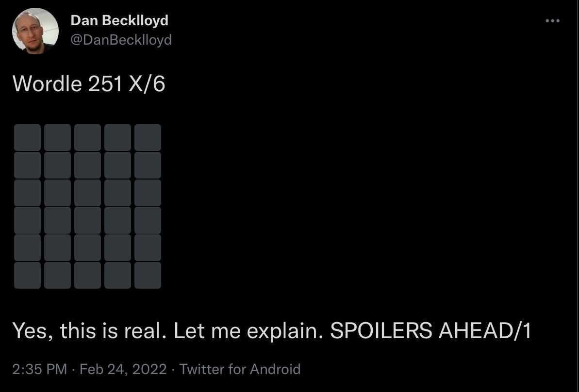Click the top-left square of the Wordle grid
The width and height of the screenshot is (579, 392).
28,137
